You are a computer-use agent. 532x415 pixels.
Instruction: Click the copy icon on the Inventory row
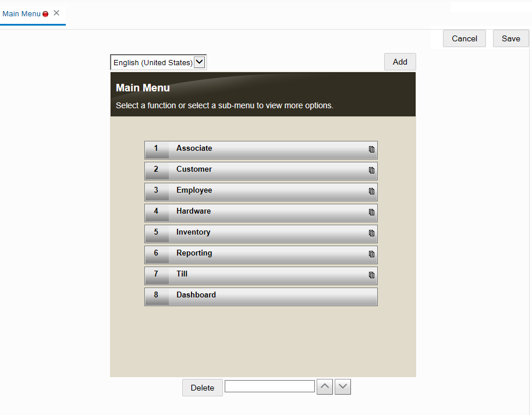point(371,233)
